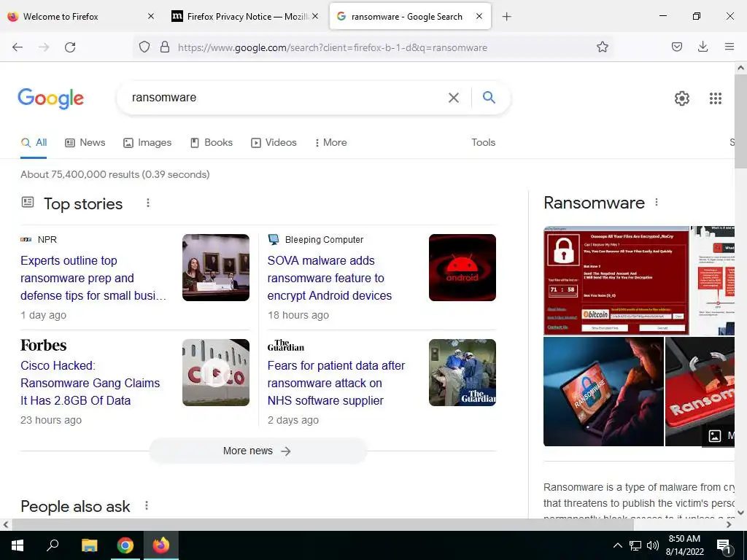This screenshot has width=747, height=560.
Task: Open the Guardian surgery thumbnail
Action: 462,373
